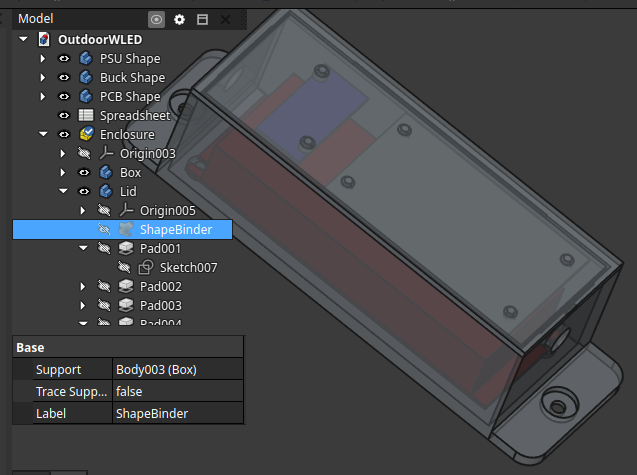
Task: Expand the Buck Shape node
Action: click(43, 77)
